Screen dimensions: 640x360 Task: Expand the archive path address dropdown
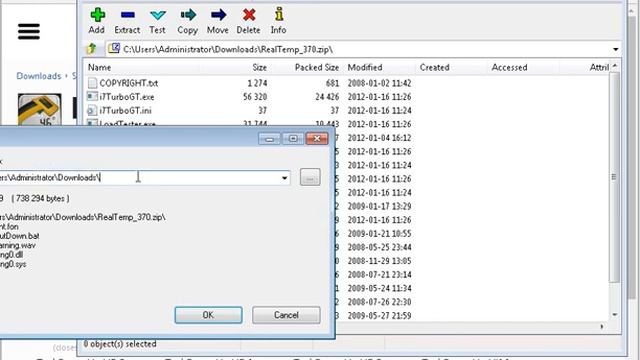[615, 49]
